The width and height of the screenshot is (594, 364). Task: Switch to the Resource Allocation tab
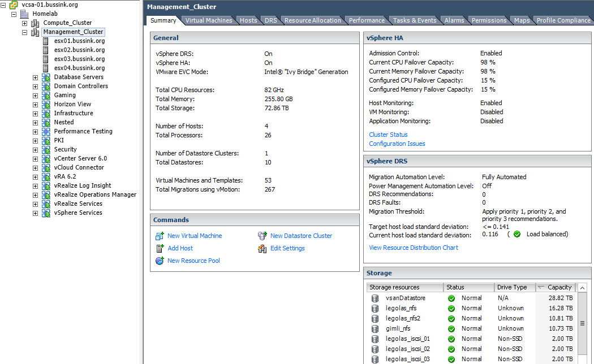(313, 20)
